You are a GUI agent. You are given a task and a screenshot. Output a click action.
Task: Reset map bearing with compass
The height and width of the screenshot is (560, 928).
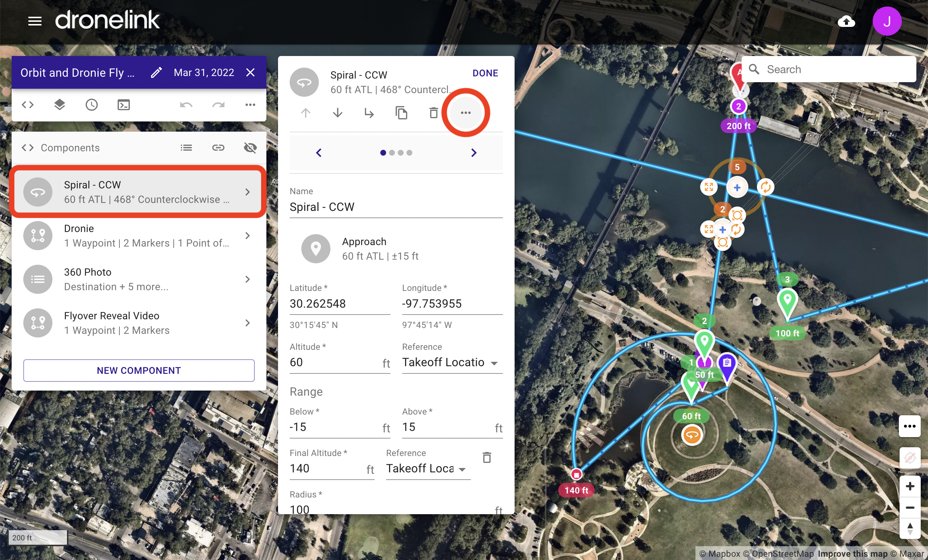pyautogui.click(x=909, y=528)
